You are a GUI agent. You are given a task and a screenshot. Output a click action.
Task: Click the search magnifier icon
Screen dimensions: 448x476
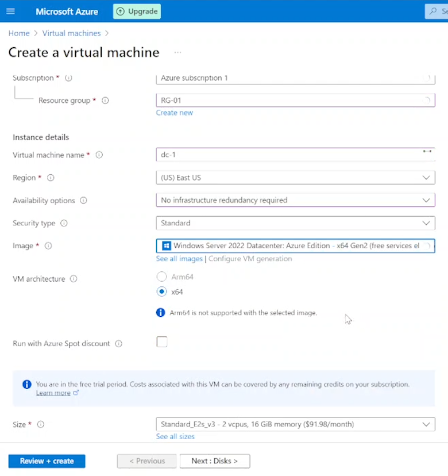[433, 11]
